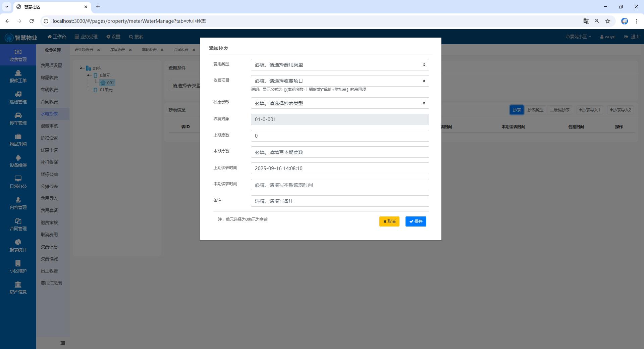Focus the 本期读表时间 field
The height and width of the screenshot is (349, 644).
[339, 185]
